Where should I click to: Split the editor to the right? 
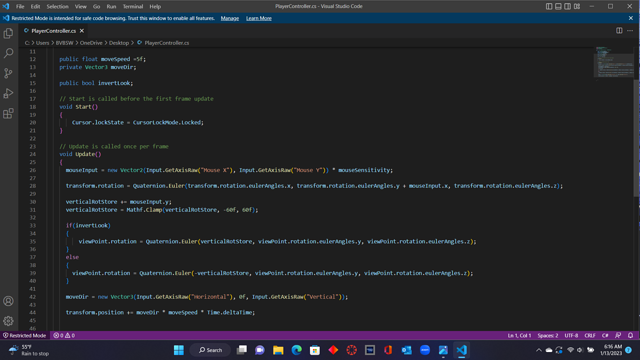pyautogui.click(x=619, y=31)
